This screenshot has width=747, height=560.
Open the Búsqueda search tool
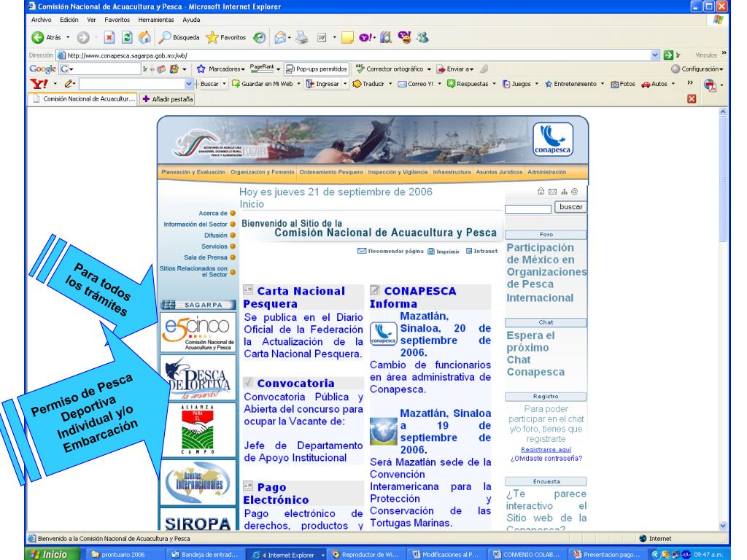click(x=179, y=37)
